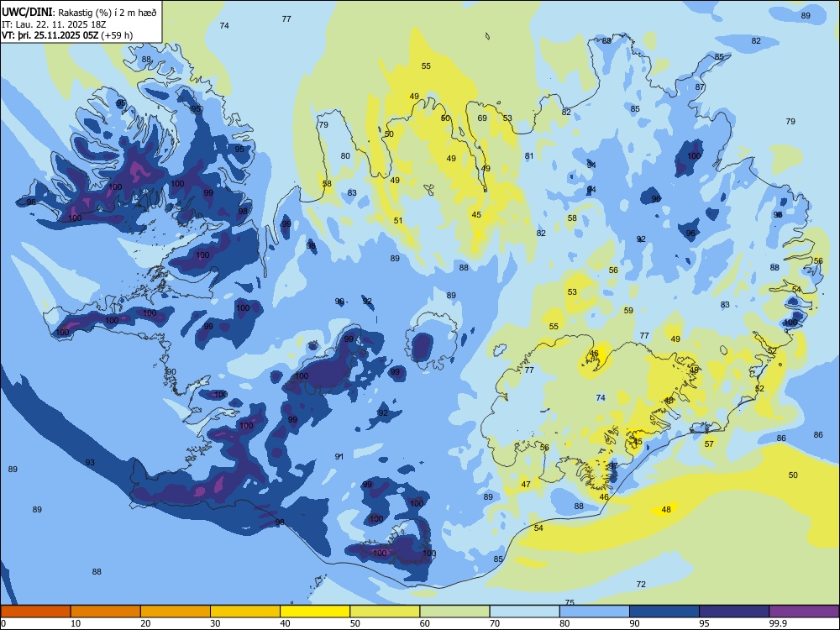840x630 pixels.
Task: Click the "69" humidity value on the map
Action: click(x=482, y=118)
